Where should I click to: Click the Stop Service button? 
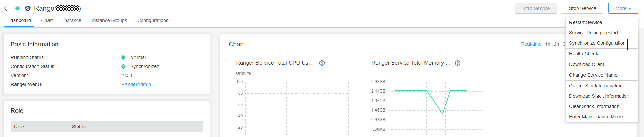582,8
